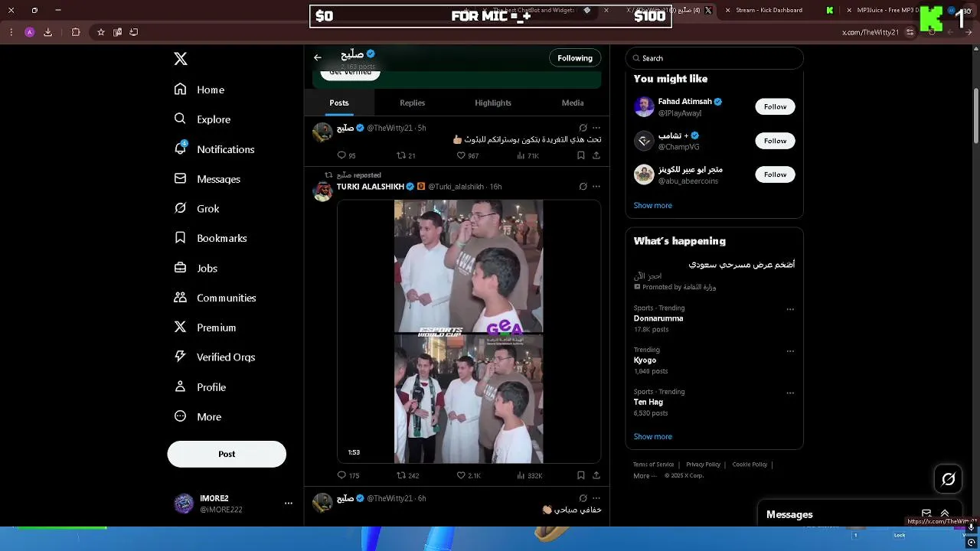Open the Privacy Policy link
Image resolution: width=980 pixels, height=551 pixels.
[703, 465]
